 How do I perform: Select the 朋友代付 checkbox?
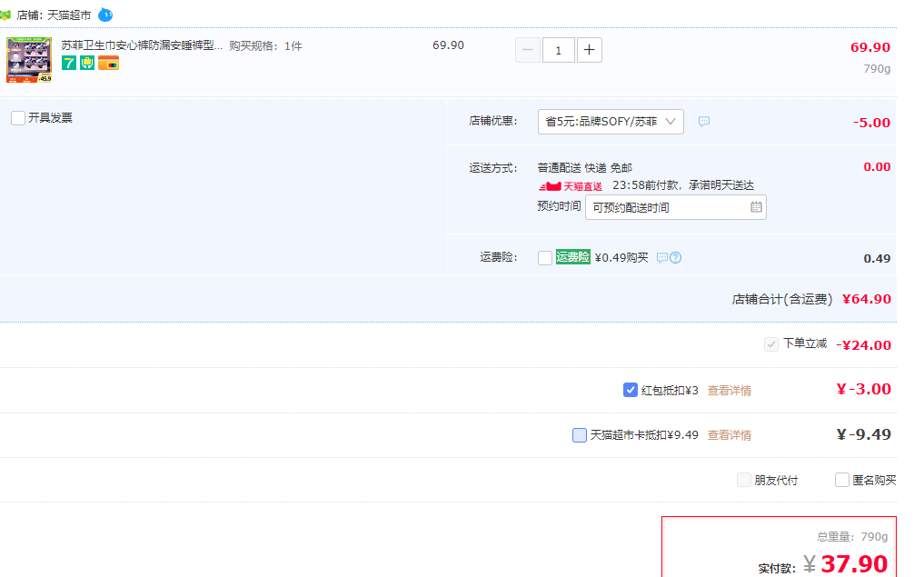point(744,480)
